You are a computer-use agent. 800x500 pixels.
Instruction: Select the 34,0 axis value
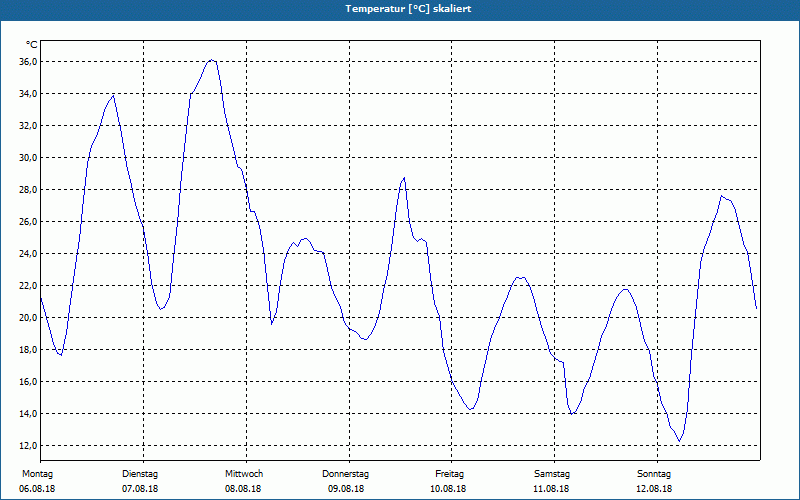[x=28, y=94]
